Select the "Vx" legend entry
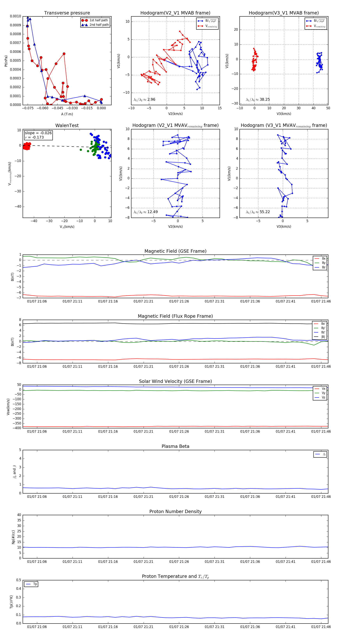Viewport: 351px width, 644px height. coord(320,389)
